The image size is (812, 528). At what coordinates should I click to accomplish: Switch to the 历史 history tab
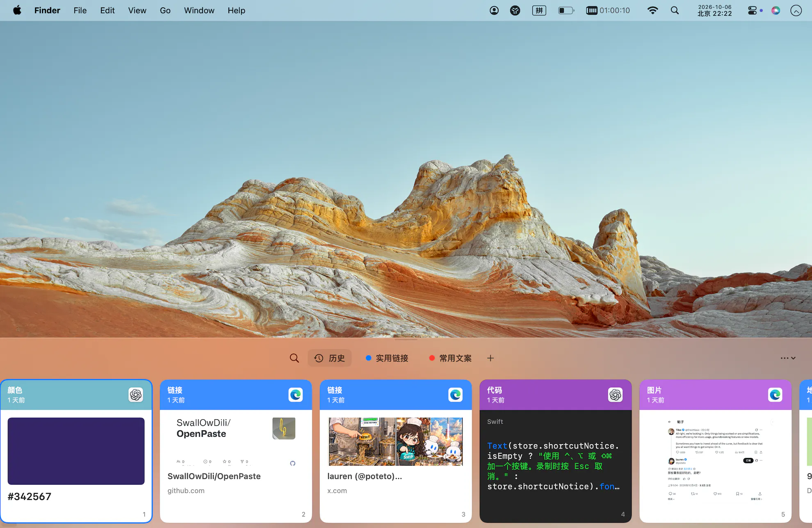(x=330, y=358)
